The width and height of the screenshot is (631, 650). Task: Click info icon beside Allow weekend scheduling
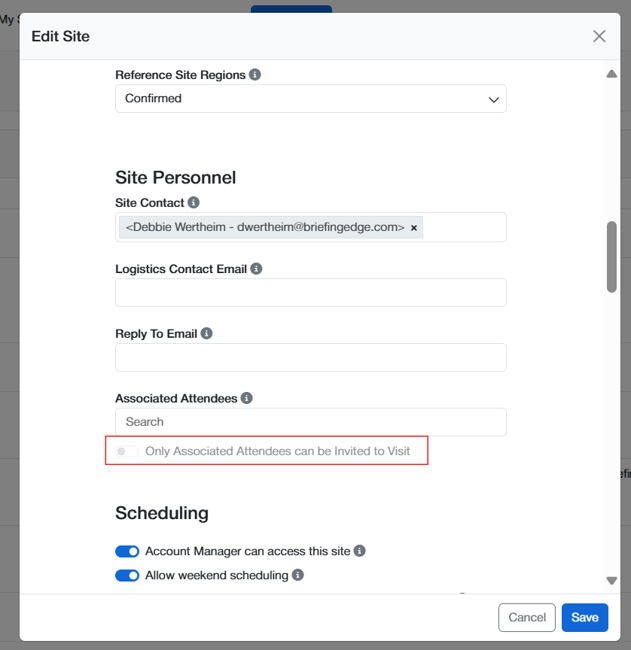[297, 575]
